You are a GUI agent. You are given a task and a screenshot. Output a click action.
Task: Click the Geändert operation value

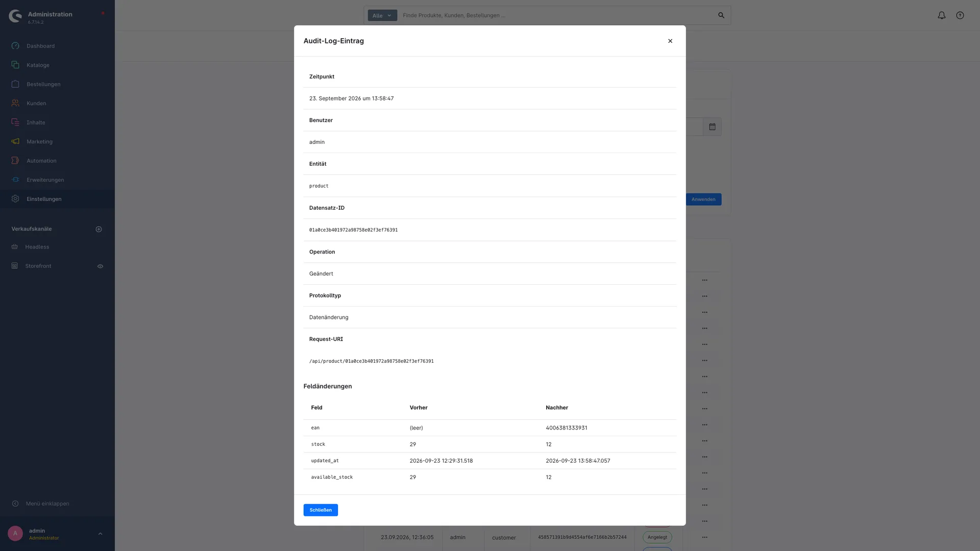click(321, 274)
